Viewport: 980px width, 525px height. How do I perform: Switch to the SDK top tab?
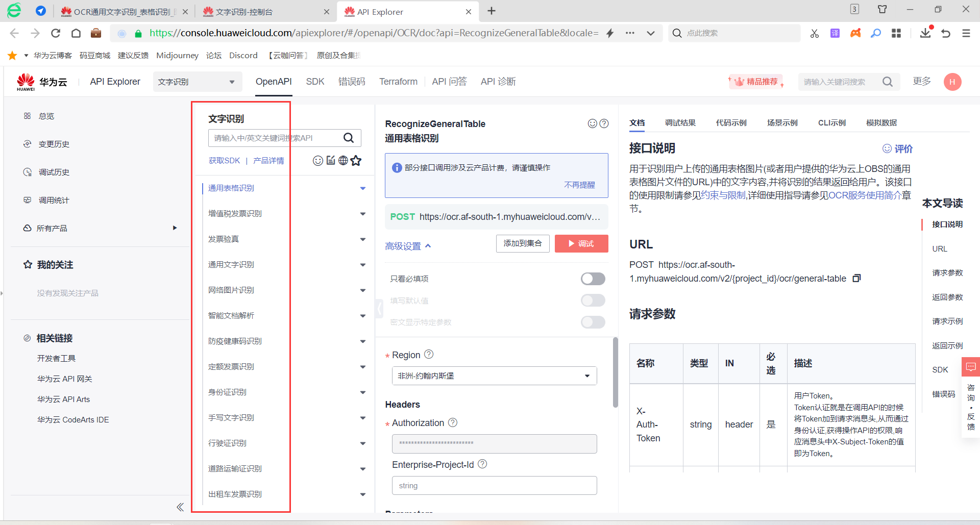click(315, 82)
